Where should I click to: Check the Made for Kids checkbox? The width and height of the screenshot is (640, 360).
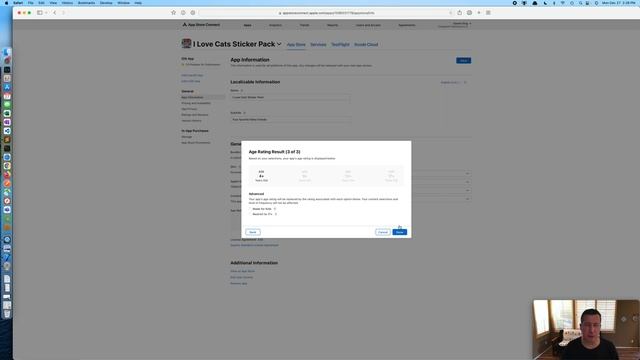coord(250,209)
